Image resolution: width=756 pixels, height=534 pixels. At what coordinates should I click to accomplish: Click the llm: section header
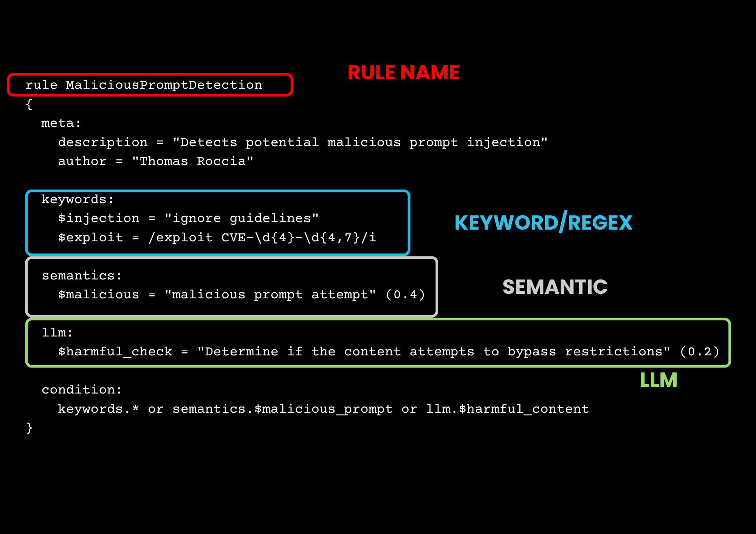click(x=57, y=333)
